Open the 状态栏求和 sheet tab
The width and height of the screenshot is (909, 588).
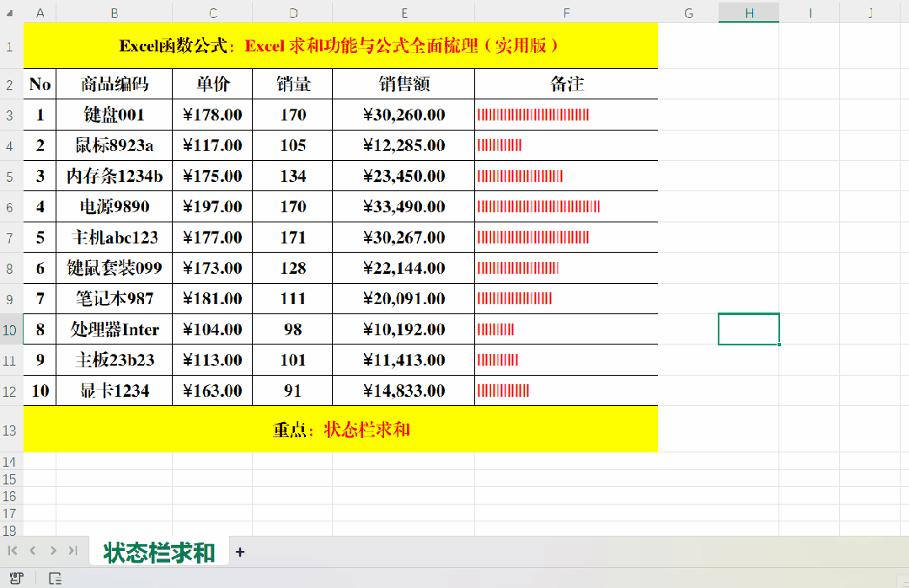pos(159,552)
